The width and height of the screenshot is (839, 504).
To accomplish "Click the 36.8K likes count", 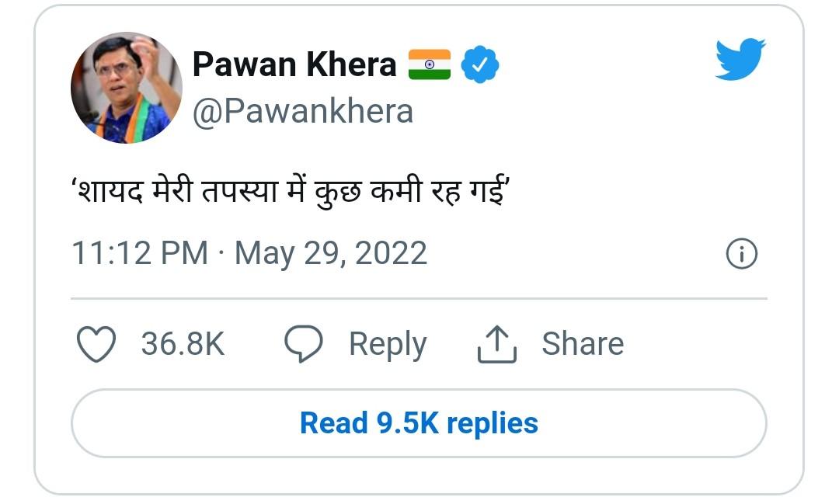I will tap(183, 344).
